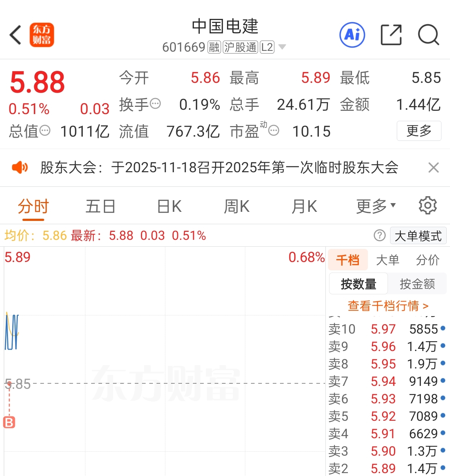The height and width of the screenshot is (476, 450).
Task: Tap blue dot beside 卖10 volume 5855
Action: pos(443,328)
